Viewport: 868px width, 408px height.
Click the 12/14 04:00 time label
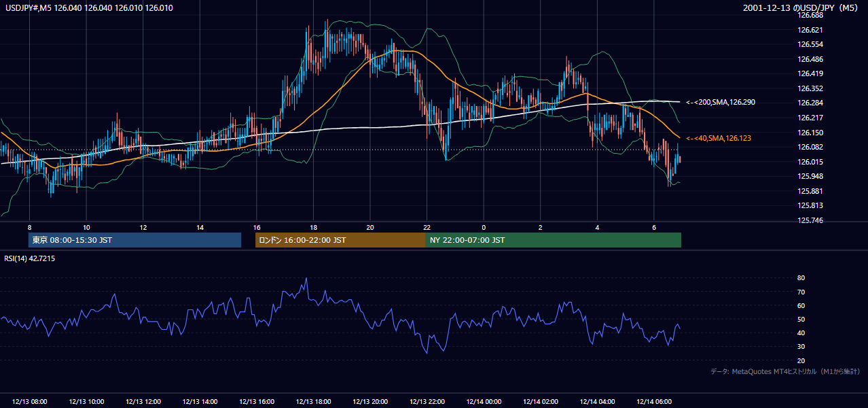coord(598,402)
